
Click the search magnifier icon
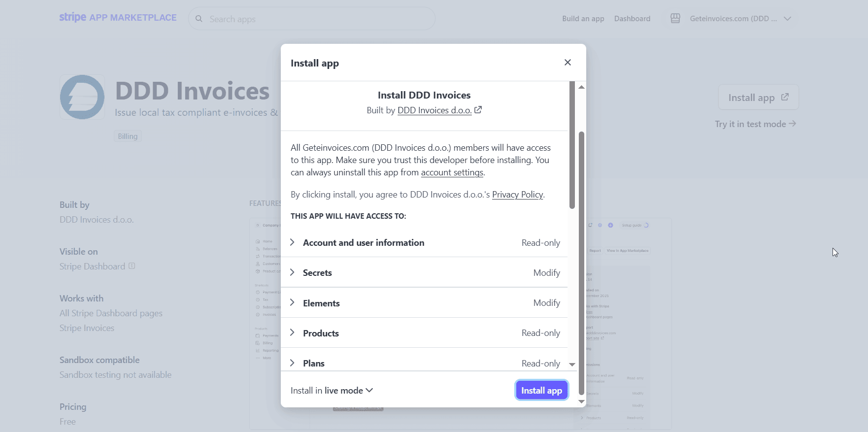(x=199, y=19)
